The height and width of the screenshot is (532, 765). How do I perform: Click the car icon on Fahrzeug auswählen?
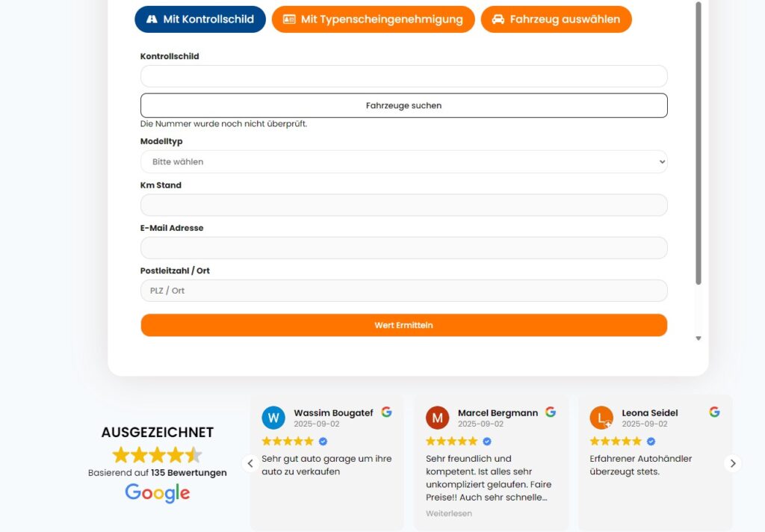click(498, 19)
